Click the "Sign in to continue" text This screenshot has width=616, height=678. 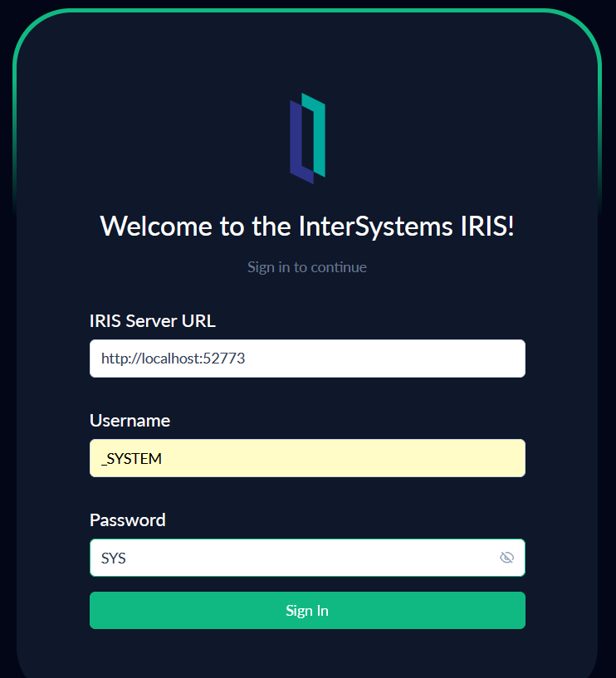pos(307,267)
